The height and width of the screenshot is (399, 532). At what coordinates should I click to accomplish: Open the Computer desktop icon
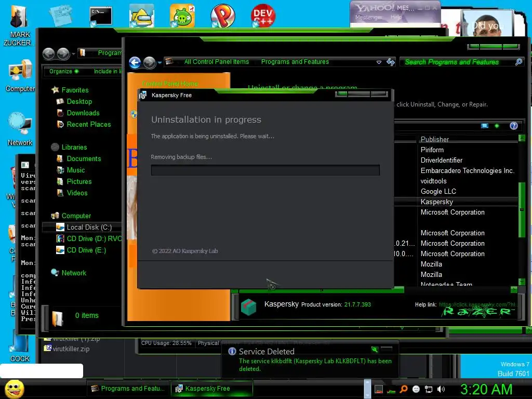click(20, 76)
